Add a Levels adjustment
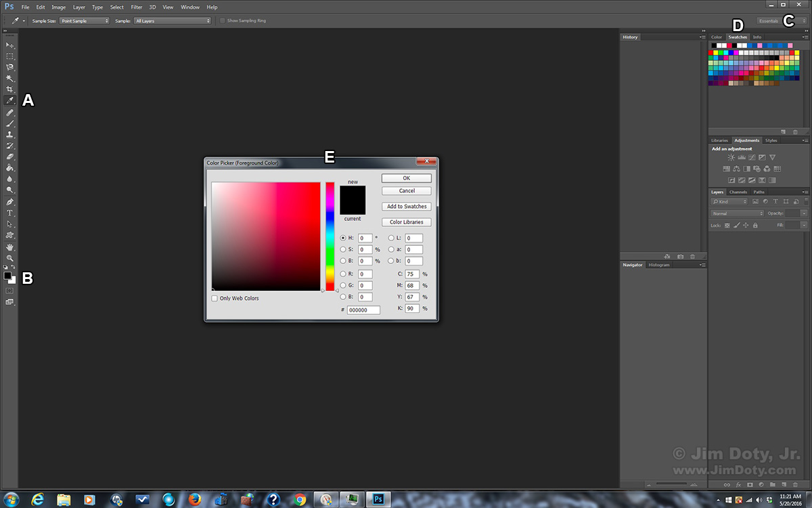The height and width of the screenshot is (508, 812). 741,157
